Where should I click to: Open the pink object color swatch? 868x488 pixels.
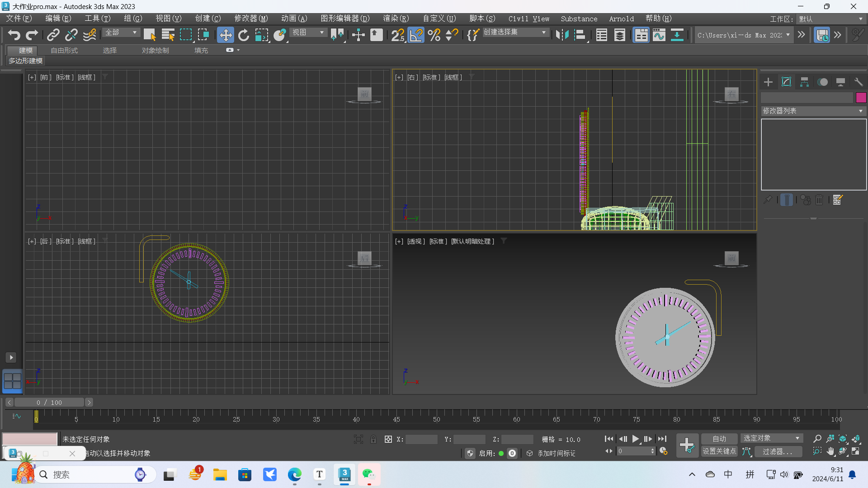coord(861,97)
